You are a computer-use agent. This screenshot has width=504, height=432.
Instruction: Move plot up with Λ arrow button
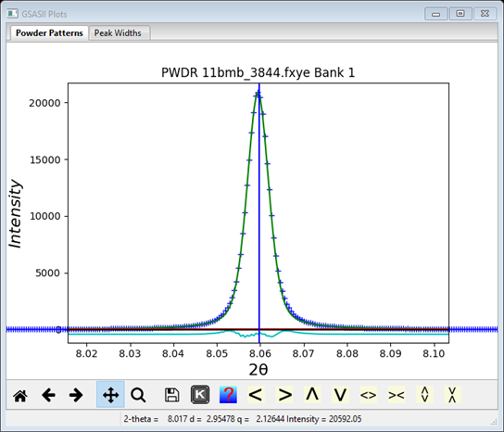[312, 395]
